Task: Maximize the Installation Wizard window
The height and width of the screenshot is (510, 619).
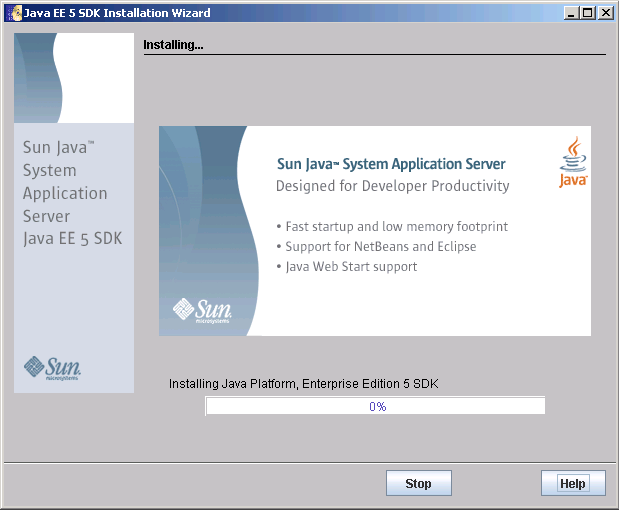Action: tap(587, 13)
